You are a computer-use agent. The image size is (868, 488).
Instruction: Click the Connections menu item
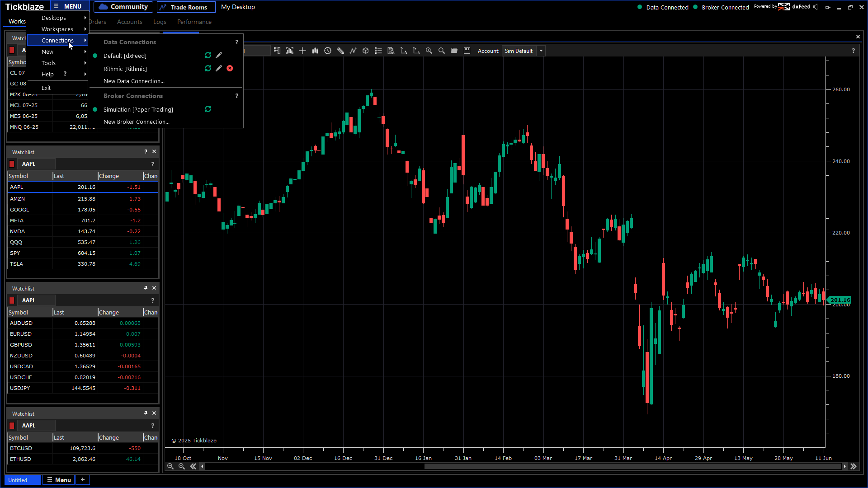(57, 40)
